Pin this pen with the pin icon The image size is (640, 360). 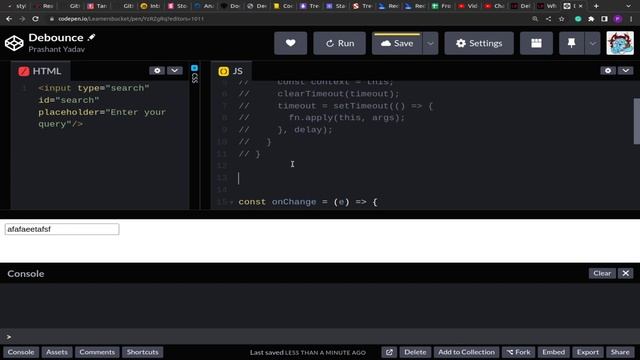(571, 43)
